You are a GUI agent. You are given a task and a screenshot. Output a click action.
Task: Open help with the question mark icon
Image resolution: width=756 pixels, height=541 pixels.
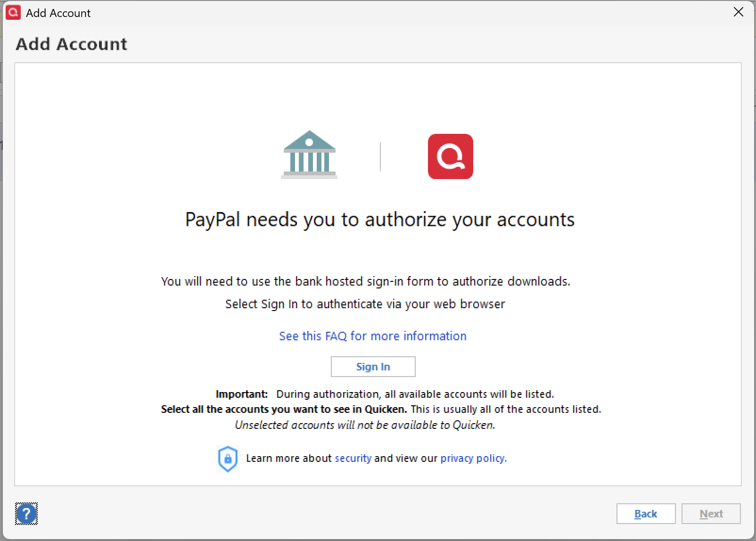point(26,513)
